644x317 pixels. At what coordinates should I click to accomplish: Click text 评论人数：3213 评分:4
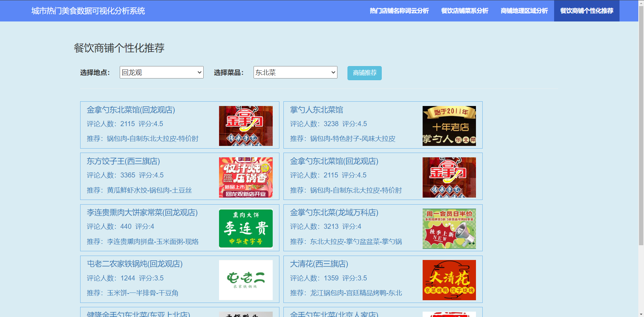[x=325, y=226]
